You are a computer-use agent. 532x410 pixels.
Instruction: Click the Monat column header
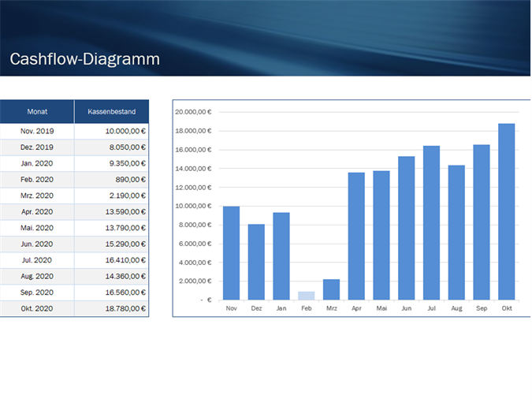pos(37,112)
